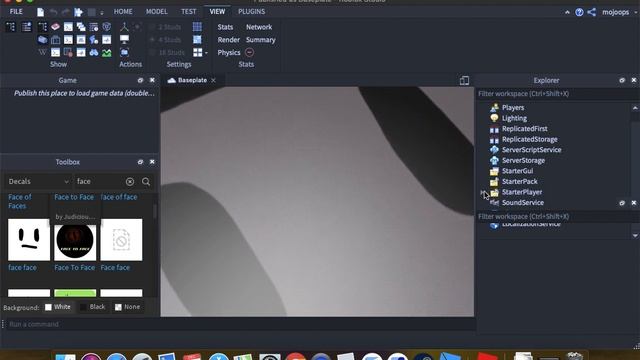Click the pink Toolbox icon in the ribbon
This screenshot has width=640, height=360.
tap(55, 27)
